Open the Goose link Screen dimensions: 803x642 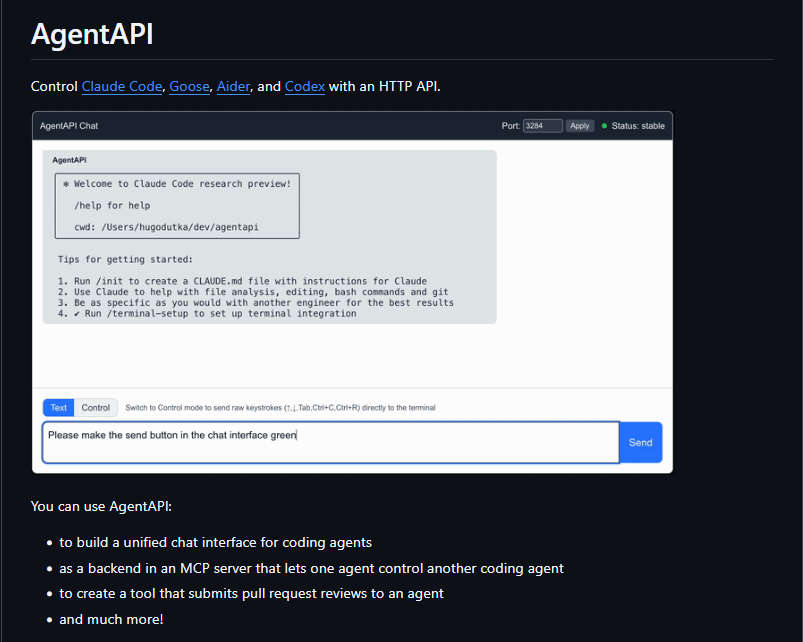pyautogui.click(x=189, y=86)
